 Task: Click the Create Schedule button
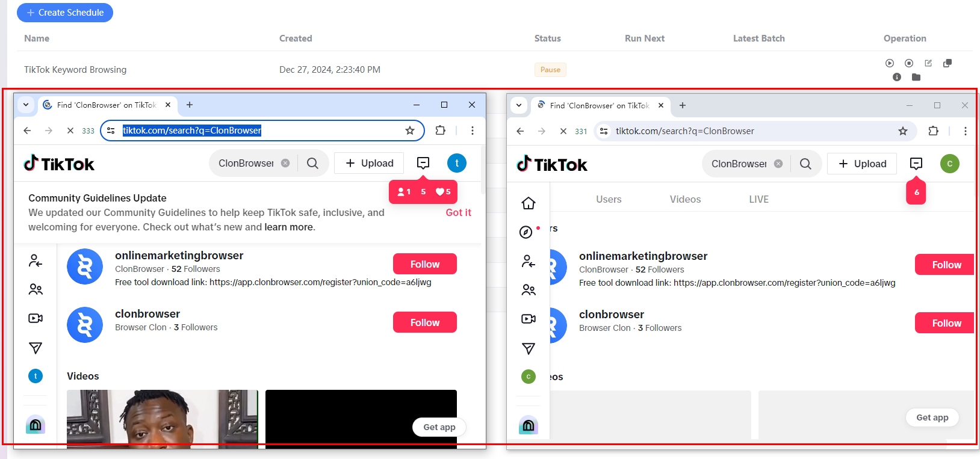tap(65, 13)
